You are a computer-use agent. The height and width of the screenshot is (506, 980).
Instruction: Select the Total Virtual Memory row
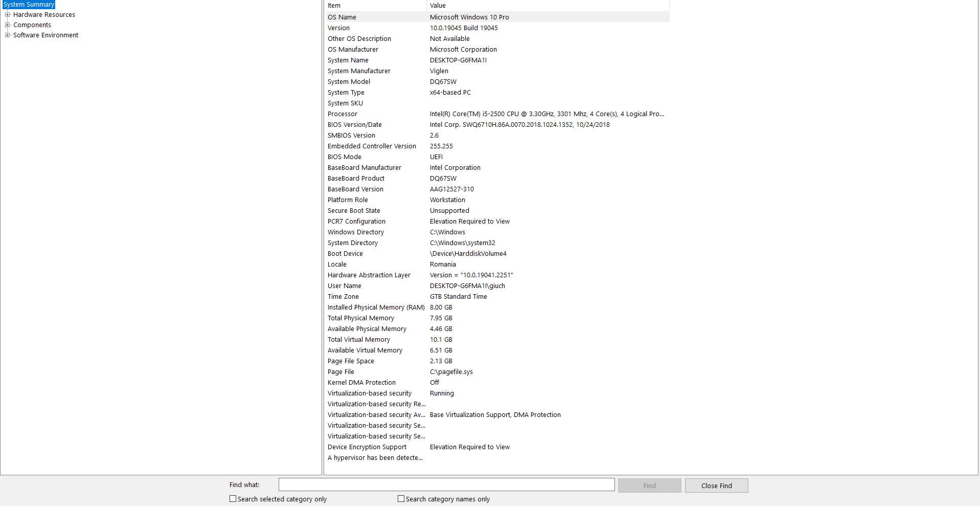pos(497,340)
